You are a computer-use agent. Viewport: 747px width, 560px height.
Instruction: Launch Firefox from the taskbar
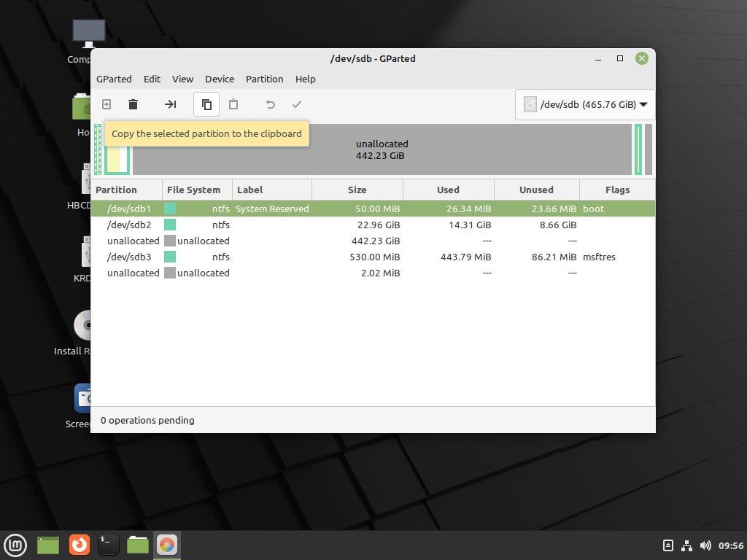(80, 544)
